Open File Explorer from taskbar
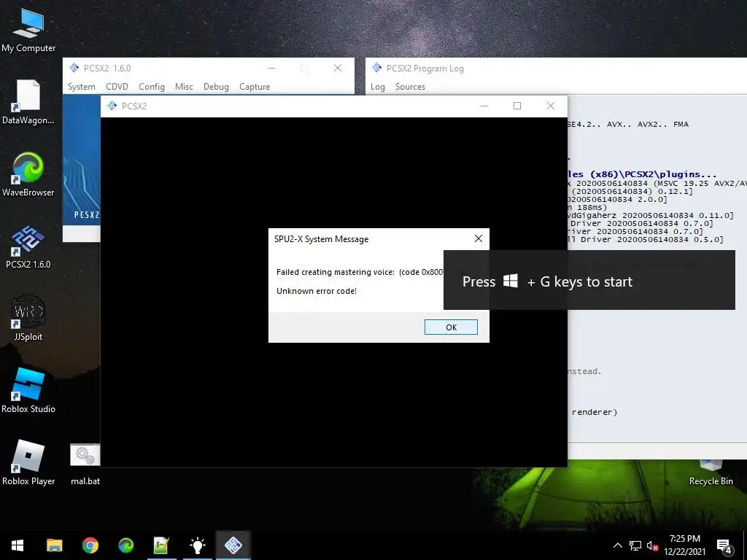This screenshot has height=560, width=747. (54, 545)
